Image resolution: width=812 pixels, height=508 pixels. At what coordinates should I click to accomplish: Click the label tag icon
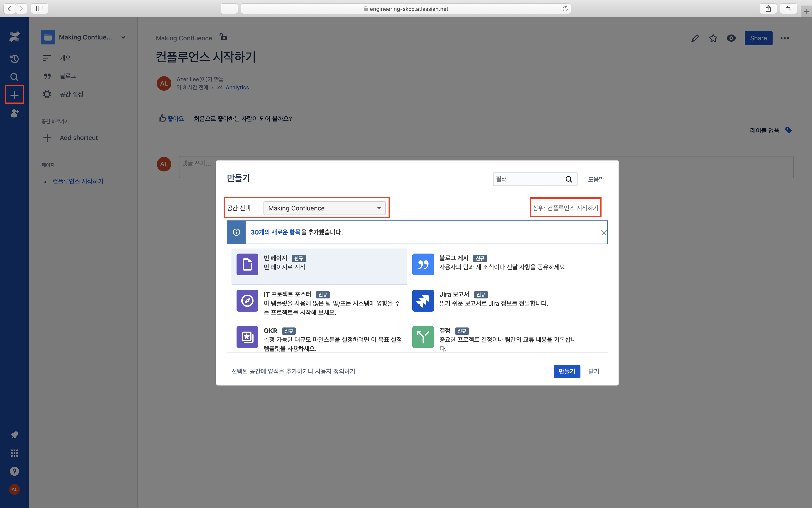pos(788,130)
